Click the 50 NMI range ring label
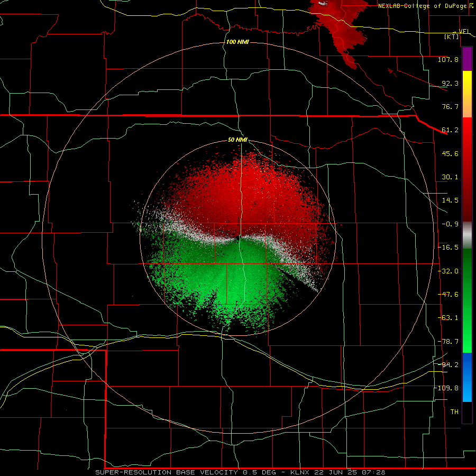The height and width of the screenshot is (476, 476). [237, 140]
